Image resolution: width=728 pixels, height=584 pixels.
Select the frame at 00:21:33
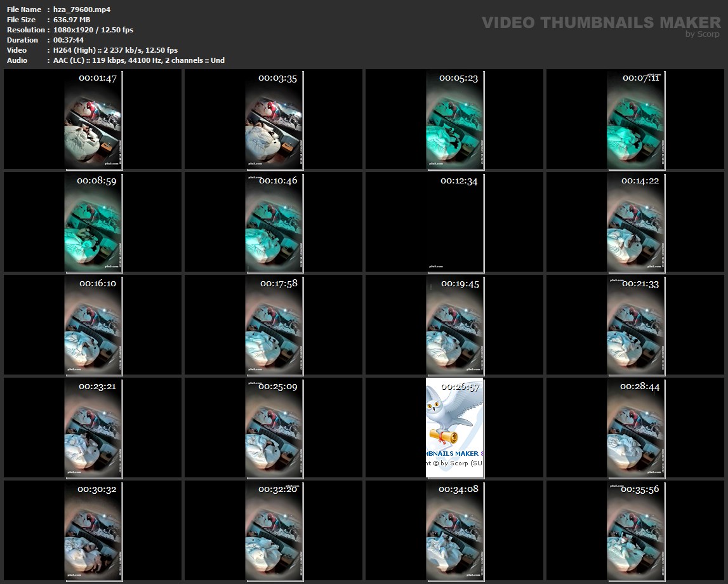pos(635,325)
